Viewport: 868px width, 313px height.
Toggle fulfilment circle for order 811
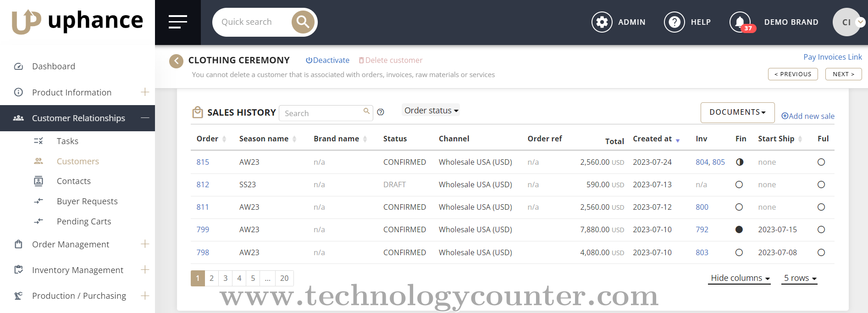pos(821,207)
